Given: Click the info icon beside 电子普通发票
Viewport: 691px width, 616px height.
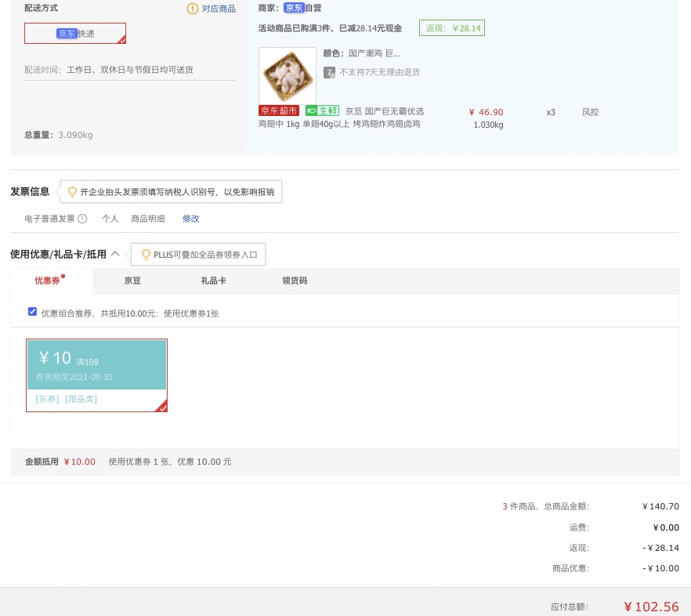Looking at the screenshot, I should click(x=82, y=219).
